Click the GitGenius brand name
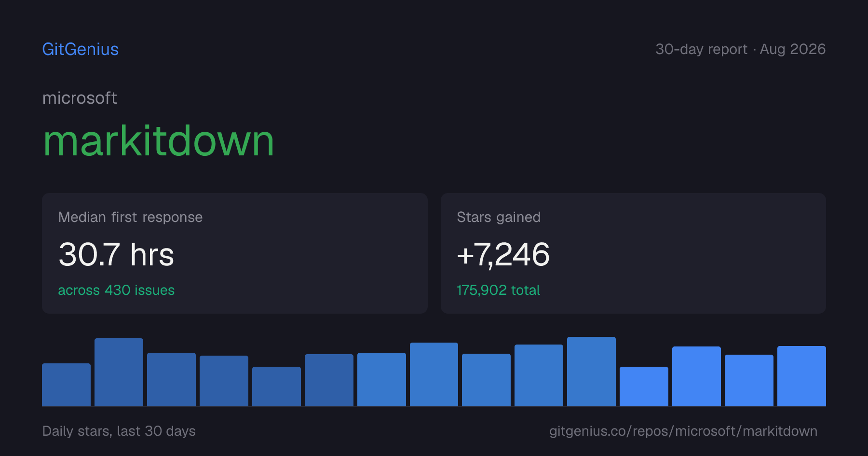868x456 pixels. pos(81,49)
